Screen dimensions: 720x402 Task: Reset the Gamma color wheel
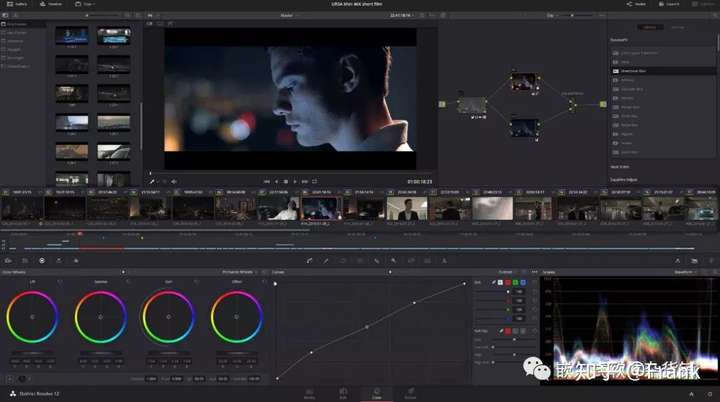[128, 282]
